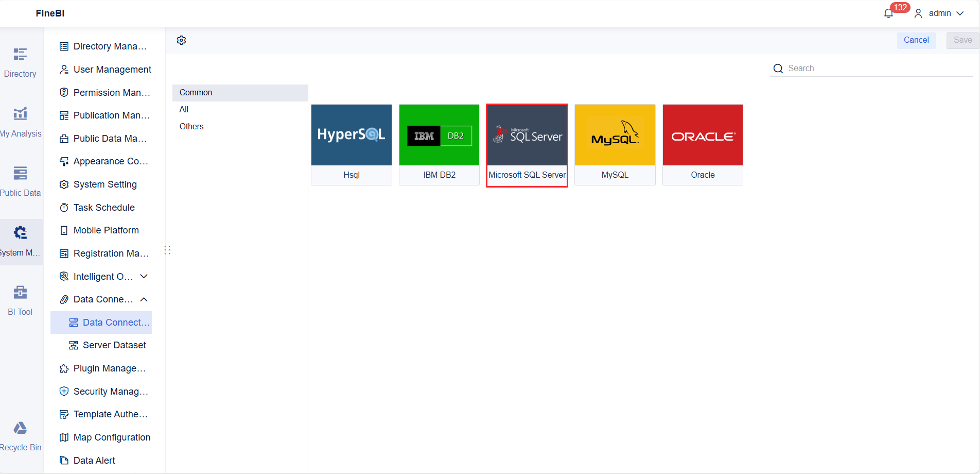The width and height of the screenshot is (980, 474).
Task: Select the Common category tab
Action: click(240, 93)
